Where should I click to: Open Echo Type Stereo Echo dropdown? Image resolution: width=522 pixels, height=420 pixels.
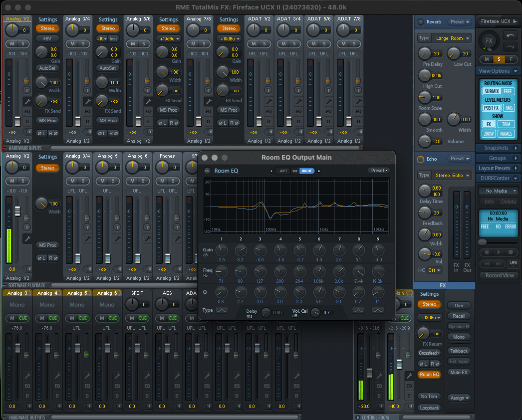[452, 176]
